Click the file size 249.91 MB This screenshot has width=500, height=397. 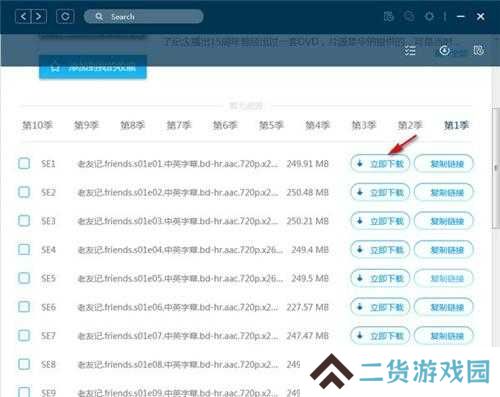(307, 164)
